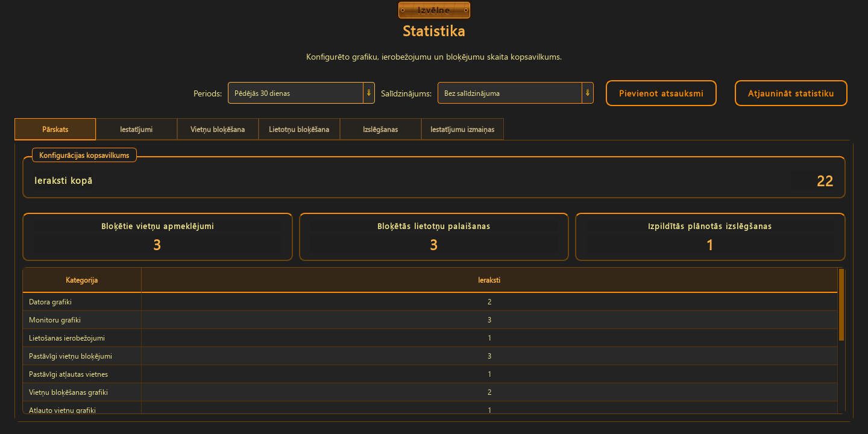Click the Bloķētie vietņu apmeklējumi card

[157, 237]
